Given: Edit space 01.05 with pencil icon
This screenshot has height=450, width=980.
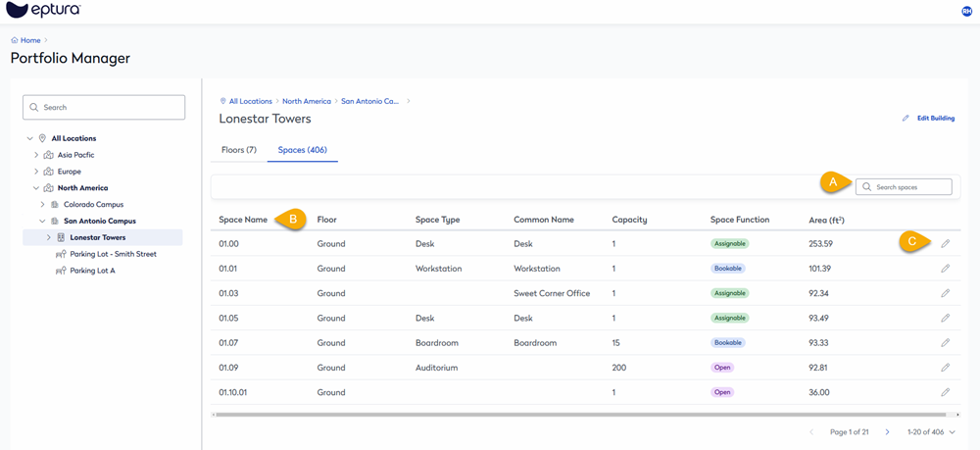Looking at the screenshot, I should [945, 318].
